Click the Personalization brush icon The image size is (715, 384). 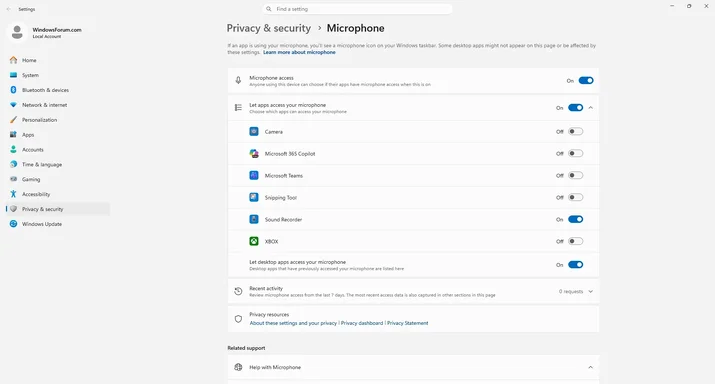click(x=14, y=120)
